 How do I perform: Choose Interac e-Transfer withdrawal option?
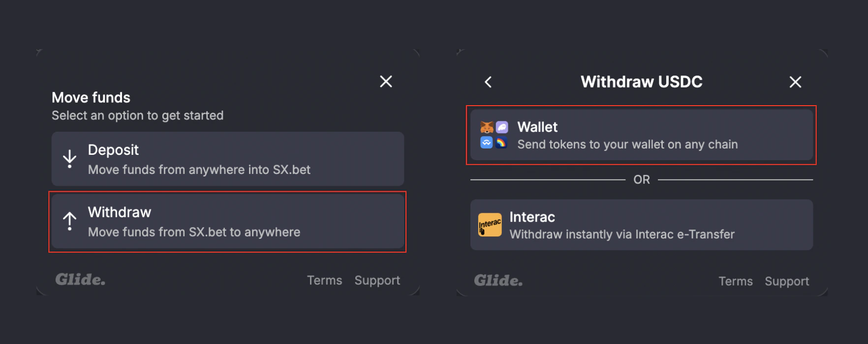click(642, 225)
